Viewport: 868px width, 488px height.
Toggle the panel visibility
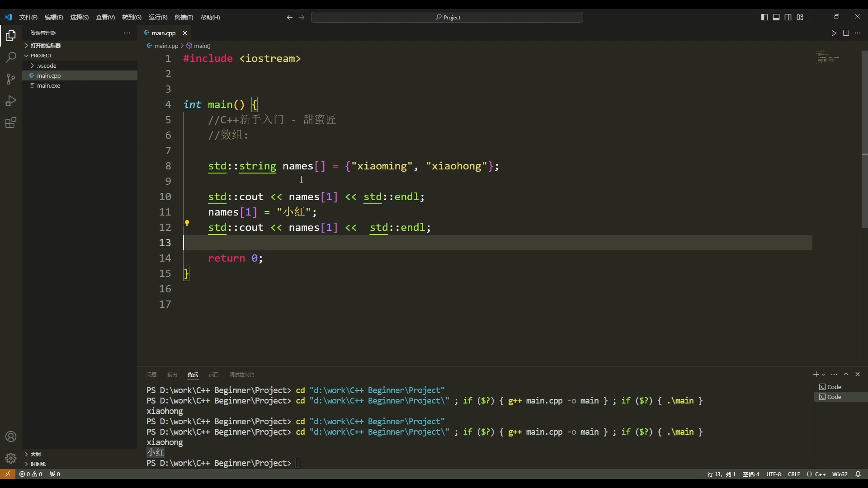(776, 17)
